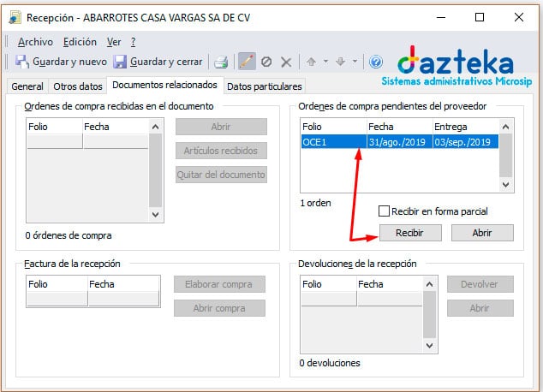This screenshot has height=392, width=543.
Task: Click scroll-down arrow in received orders list
Action: [156, 215]
